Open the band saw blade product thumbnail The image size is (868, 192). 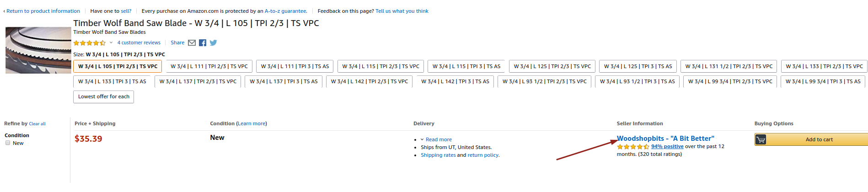(38, 50)
